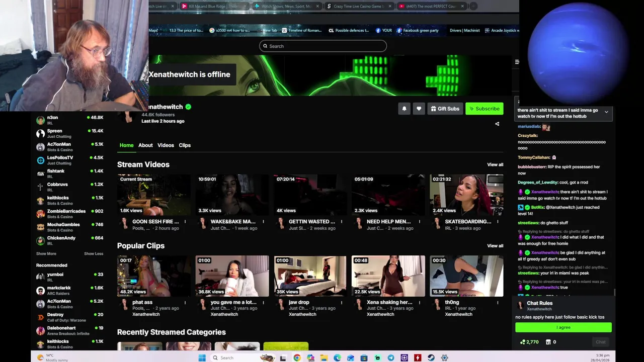
Task: Open options menu for GOON SESH FIRE video
Action: pos(185,222)
